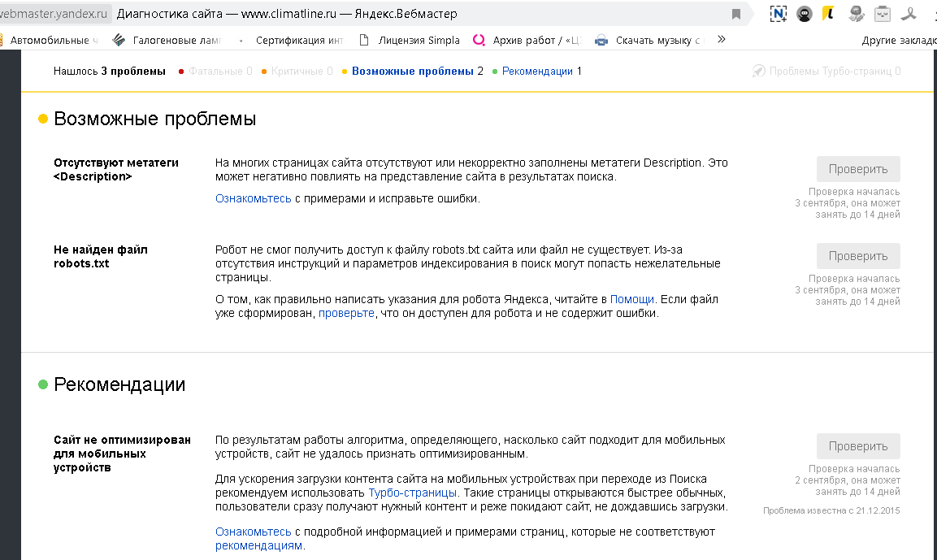937x560 pixels.
Task: Open the Ознакомьтесь link about Description examples
Action: point(254,198)
